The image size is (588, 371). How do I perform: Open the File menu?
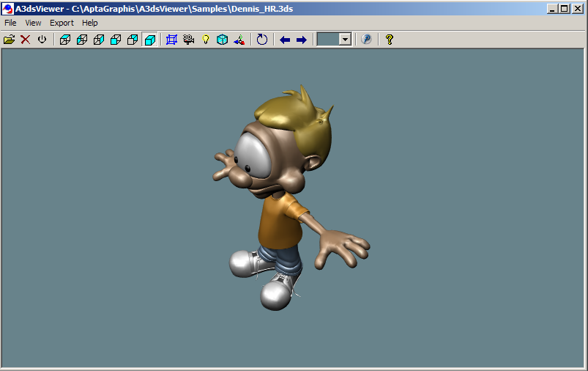[x=10, y=23]
